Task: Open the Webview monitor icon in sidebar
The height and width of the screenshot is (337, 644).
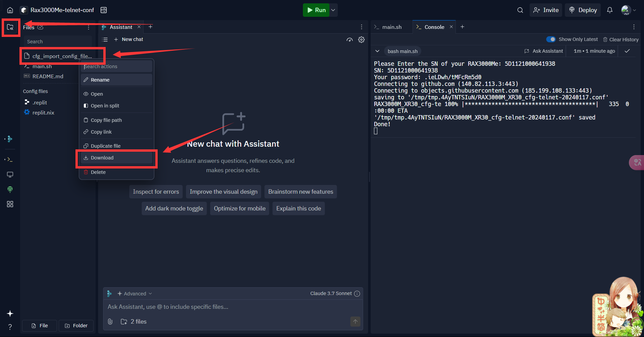Action: pyautogui.click(x=10, y=175)
